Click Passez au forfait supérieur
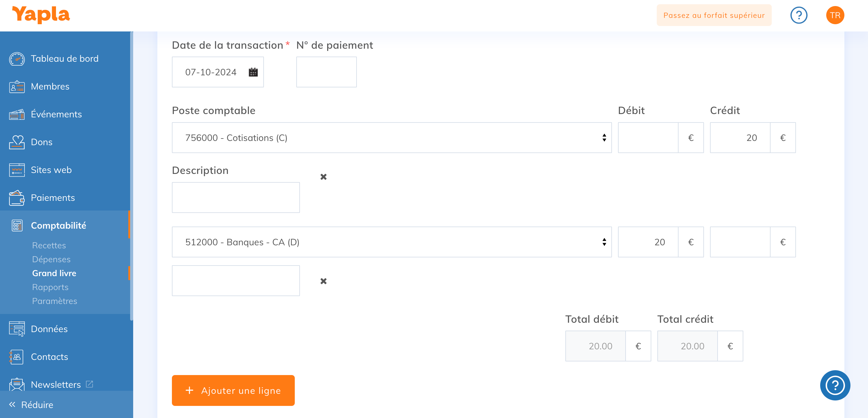This screenshot has height=418, width=868. tap(714, 15)
